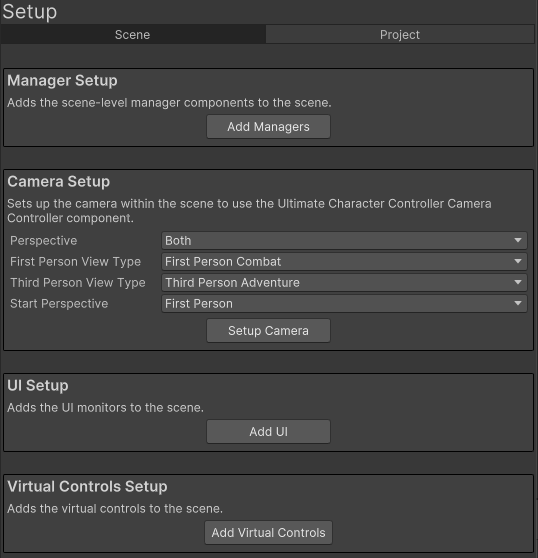Open the Third Person Adventure dropdown
538x558 pixels.
(x=344, y=283)
